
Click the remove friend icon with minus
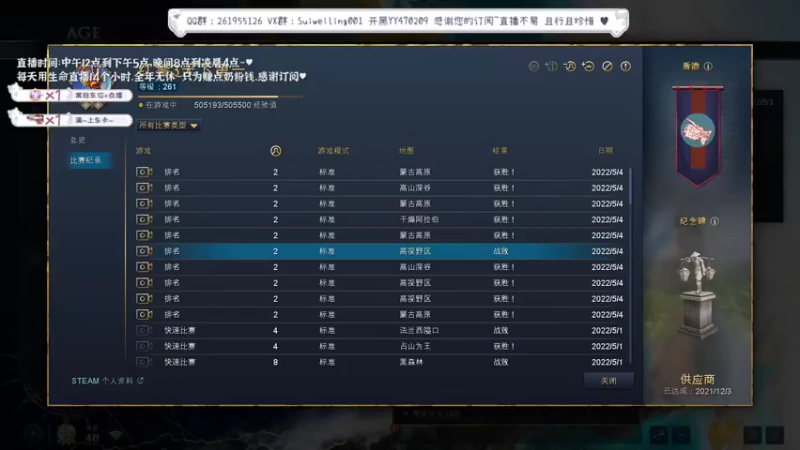click(570, 66)
